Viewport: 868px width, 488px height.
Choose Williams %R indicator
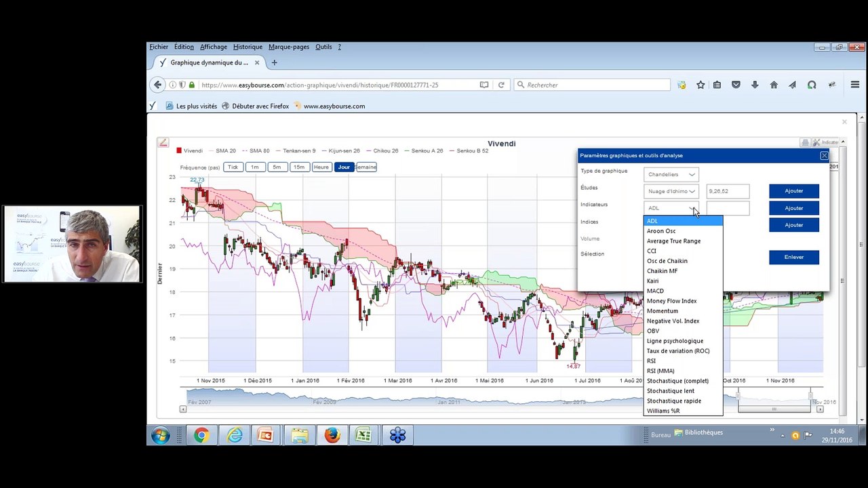(x=683, y=411)
